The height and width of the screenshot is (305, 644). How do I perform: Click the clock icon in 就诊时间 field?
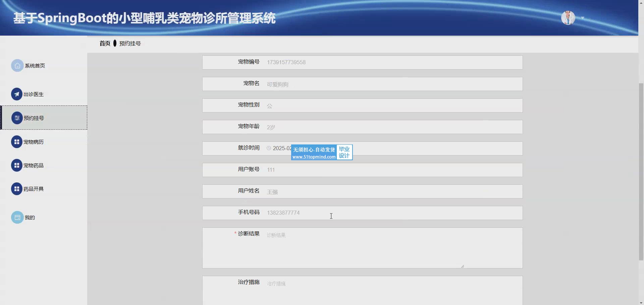[269, 148]
